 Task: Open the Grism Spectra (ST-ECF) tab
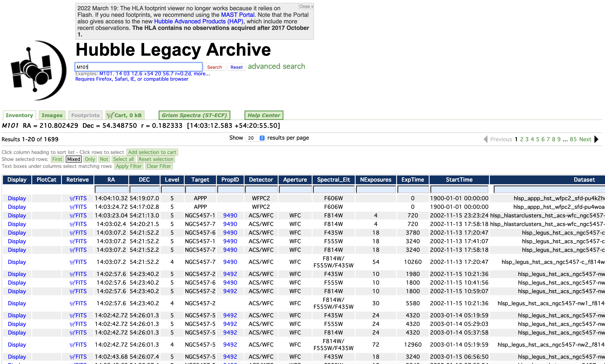[x=194, y=115]
